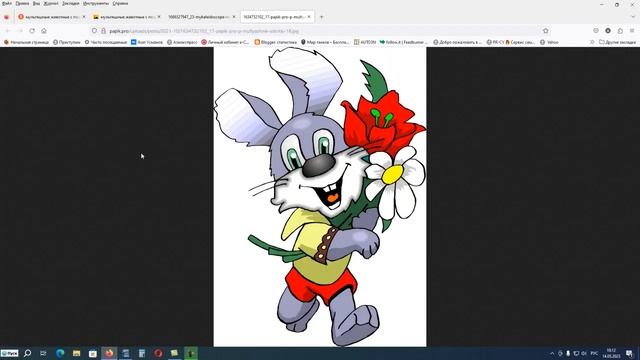Go back with the back arrow icon

[x=7, y=31]
